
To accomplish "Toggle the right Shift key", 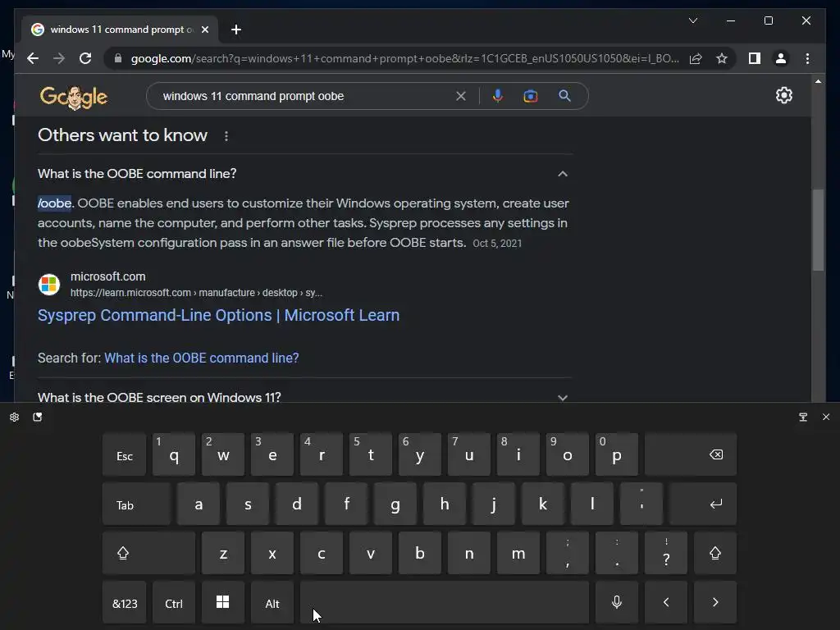I will point(715,553).
